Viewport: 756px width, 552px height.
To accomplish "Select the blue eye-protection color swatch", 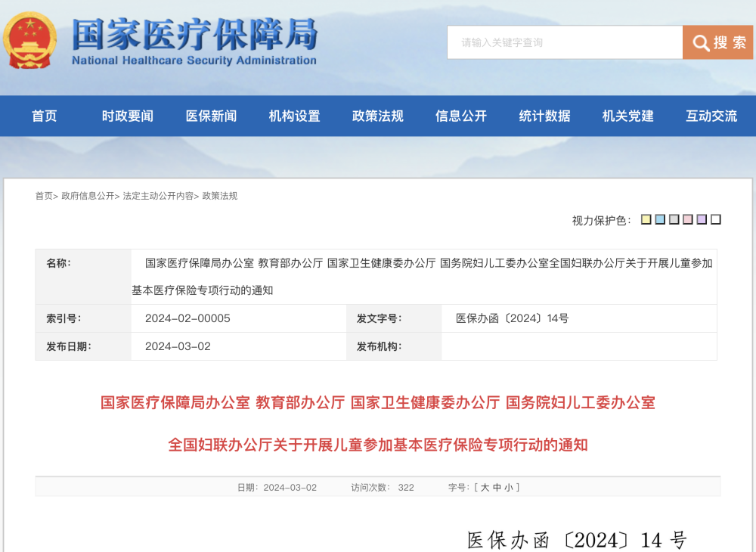I will 660,220.
